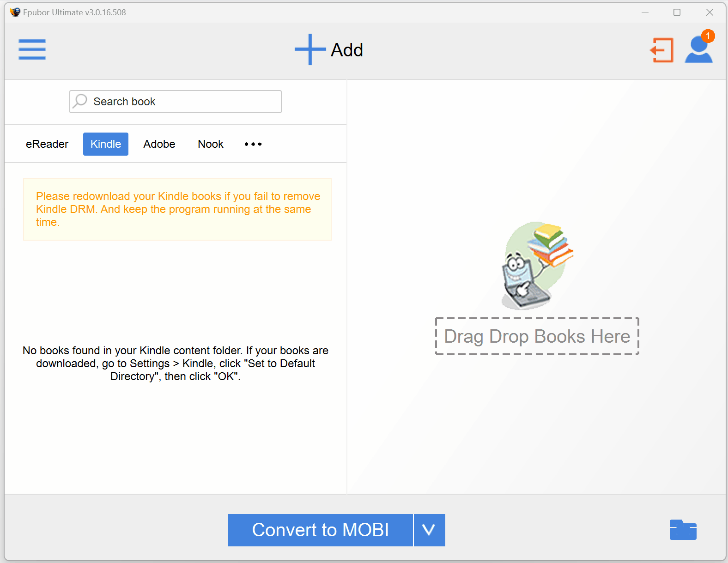Select the Kindle tab
Viewport: 728px width, 563px height.
point(106,144)
